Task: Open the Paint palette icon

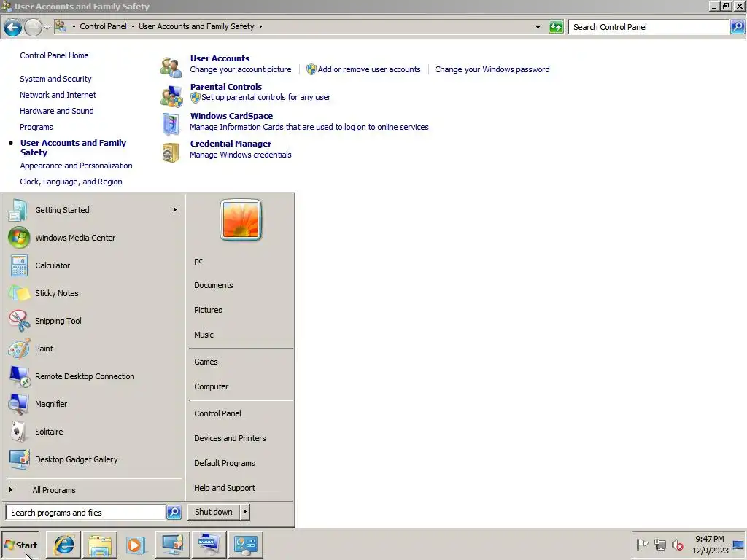Action: 19,349
